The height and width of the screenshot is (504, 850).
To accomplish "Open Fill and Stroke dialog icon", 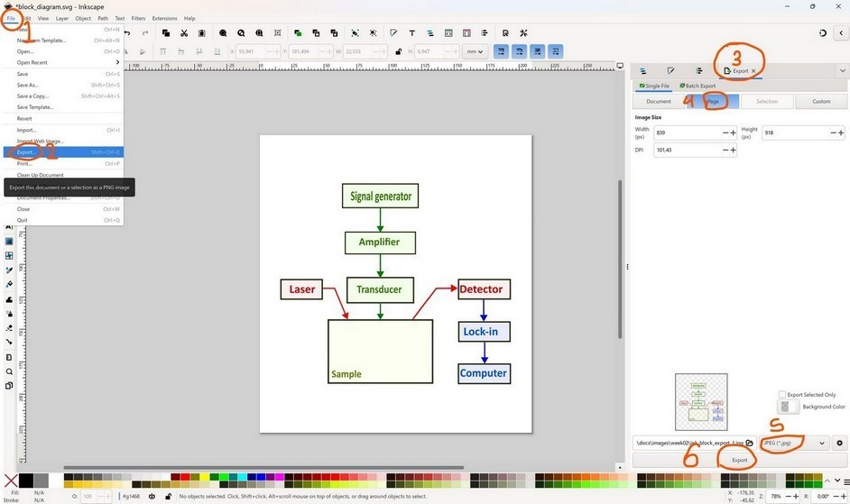I will pos(393,33).
